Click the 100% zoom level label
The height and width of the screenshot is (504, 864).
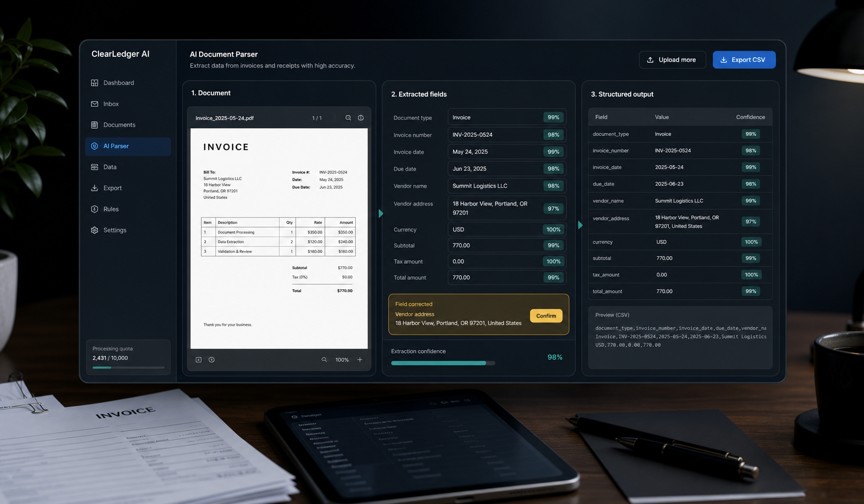click(342, 360)
